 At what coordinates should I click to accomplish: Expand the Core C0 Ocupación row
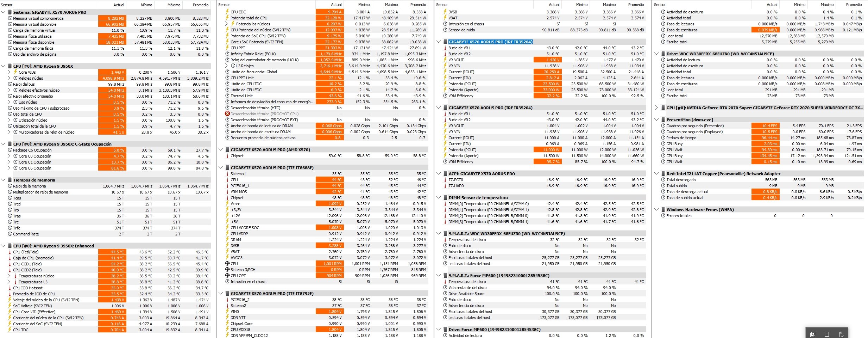9,156
